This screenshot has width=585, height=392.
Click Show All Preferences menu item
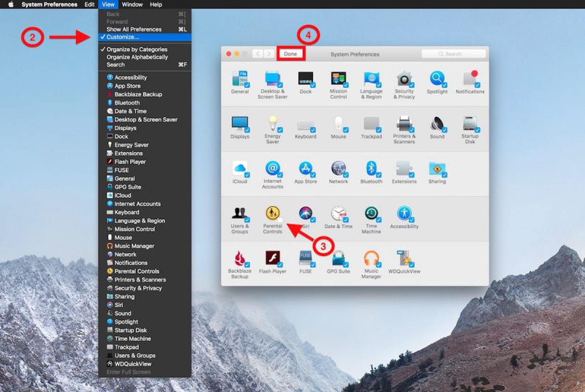(x=133, y=29)
